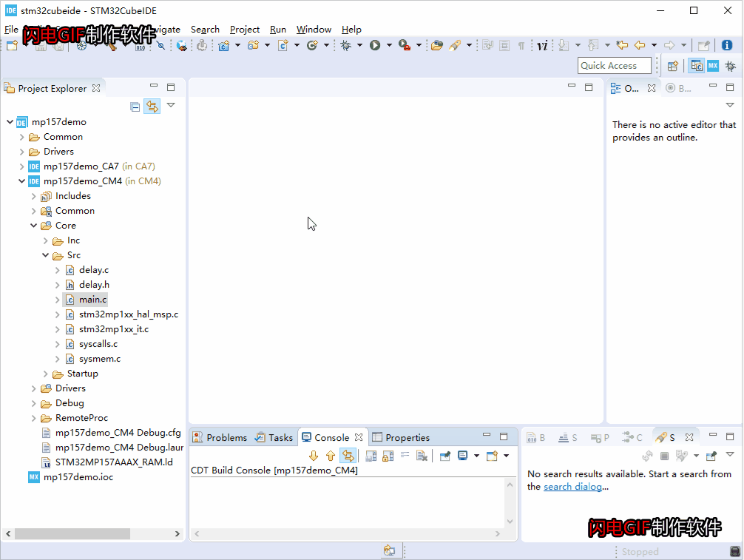Expand the mp157demo_CA7 project node
This screenshot has height=560, width=744.
click(22, 166)
